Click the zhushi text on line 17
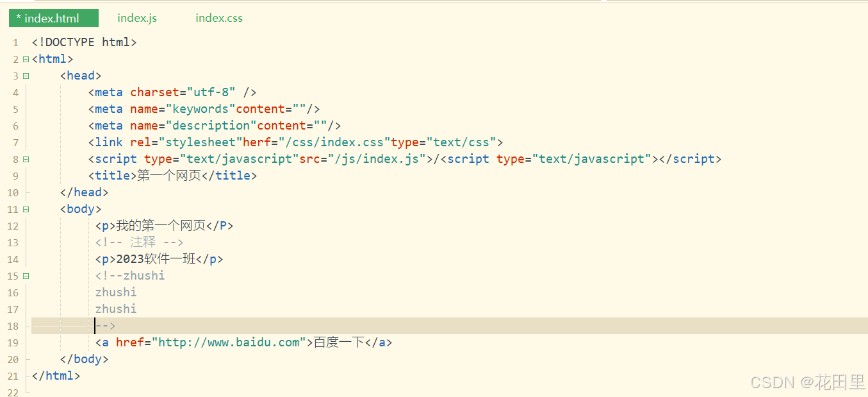868x397 pixels. [x=116, y=309]
